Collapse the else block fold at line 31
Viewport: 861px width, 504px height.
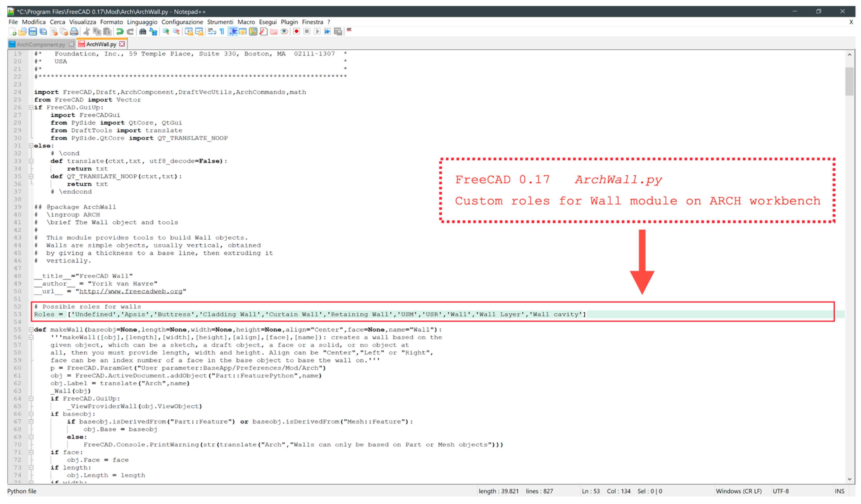(x=31, y=146)
